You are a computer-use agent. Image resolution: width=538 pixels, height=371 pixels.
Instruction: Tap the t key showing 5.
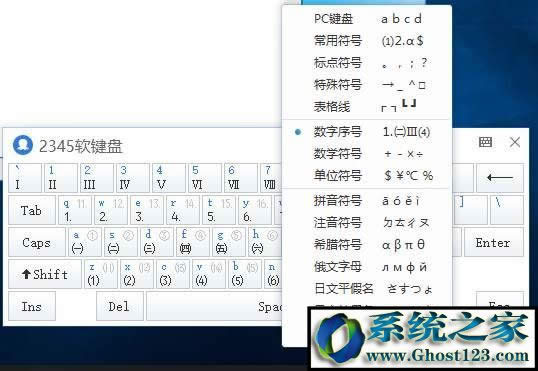(219, 210)
